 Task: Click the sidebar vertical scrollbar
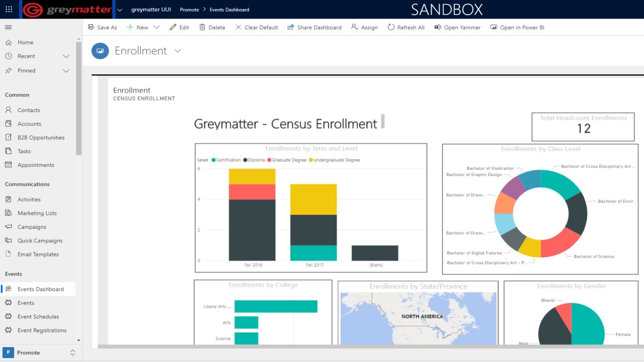point(78,98)
